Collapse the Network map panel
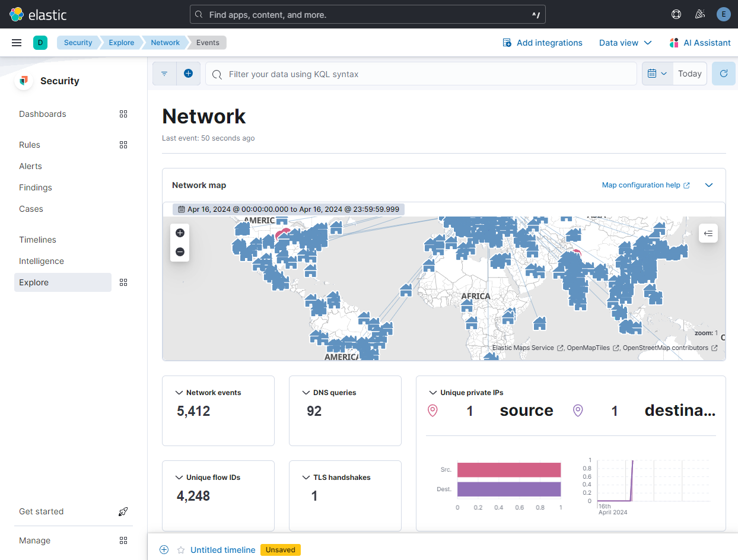Viewport: 738px width, 560px height. coord(708,185)
